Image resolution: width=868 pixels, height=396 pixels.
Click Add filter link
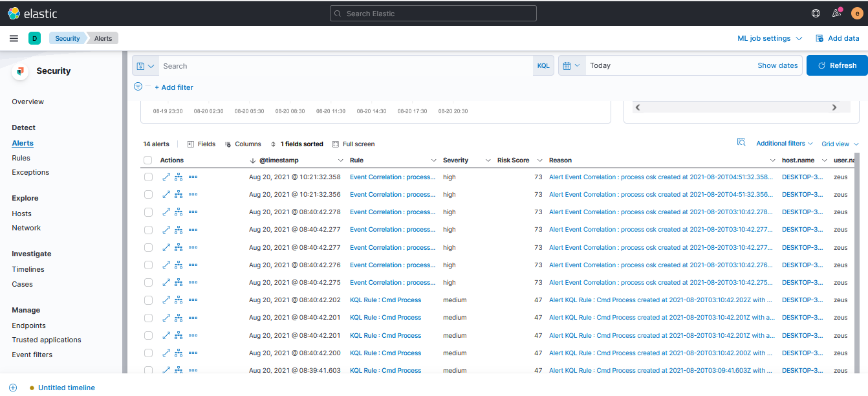173,87
